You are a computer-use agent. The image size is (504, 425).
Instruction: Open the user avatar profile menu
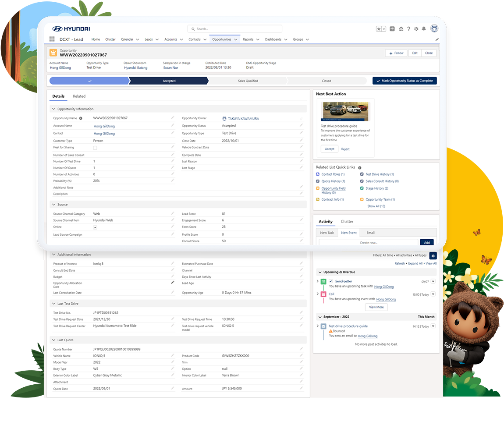(434, 28)
